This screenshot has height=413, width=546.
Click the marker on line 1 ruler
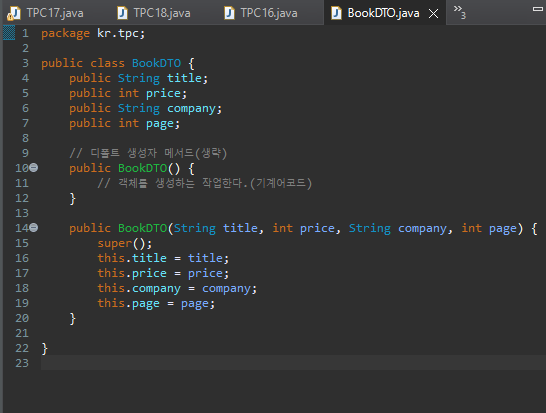point(9,33)
